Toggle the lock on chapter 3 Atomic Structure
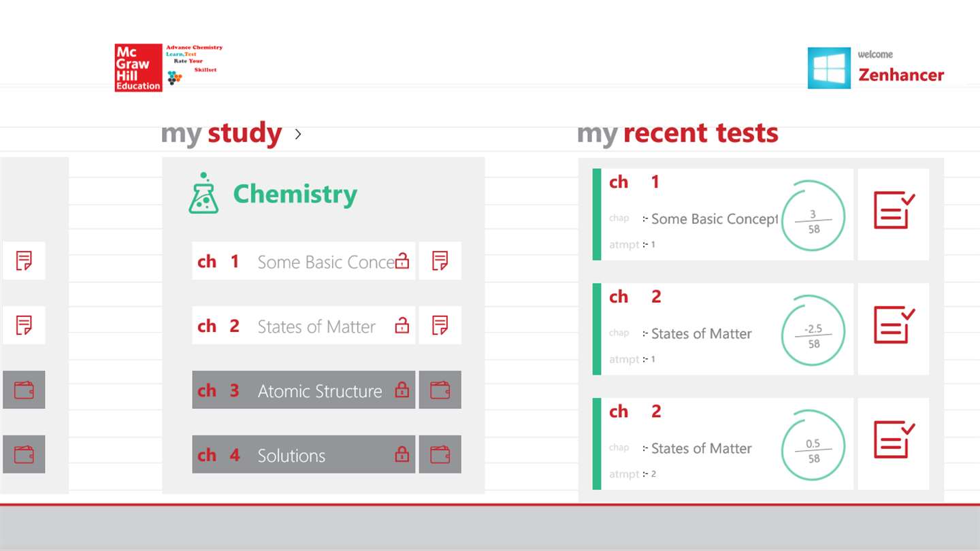Image resolution: width=980 pixels, height=551 pixels. 402,390
